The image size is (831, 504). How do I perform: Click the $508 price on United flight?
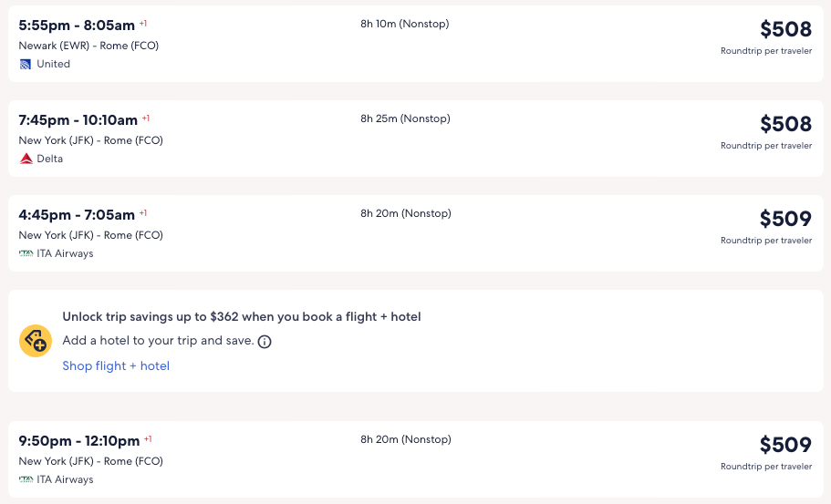785,29
